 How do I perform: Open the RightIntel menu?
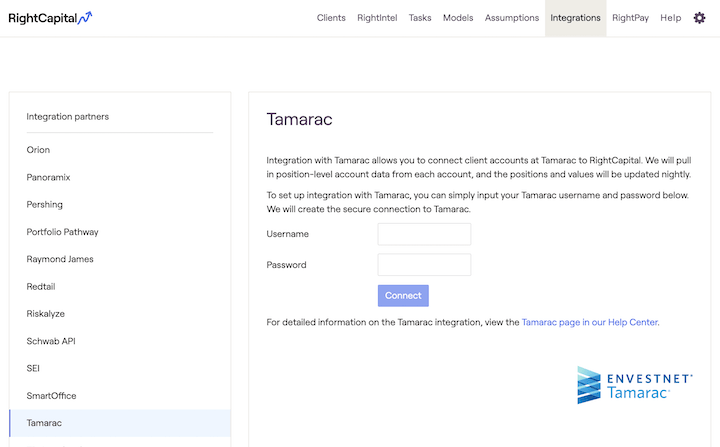(377, 18)
